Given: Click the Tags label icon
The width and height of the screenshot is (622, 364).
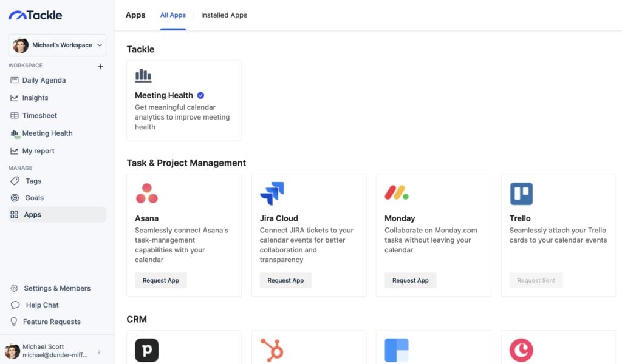Looking at the screenshot, I should click(15, 181).
